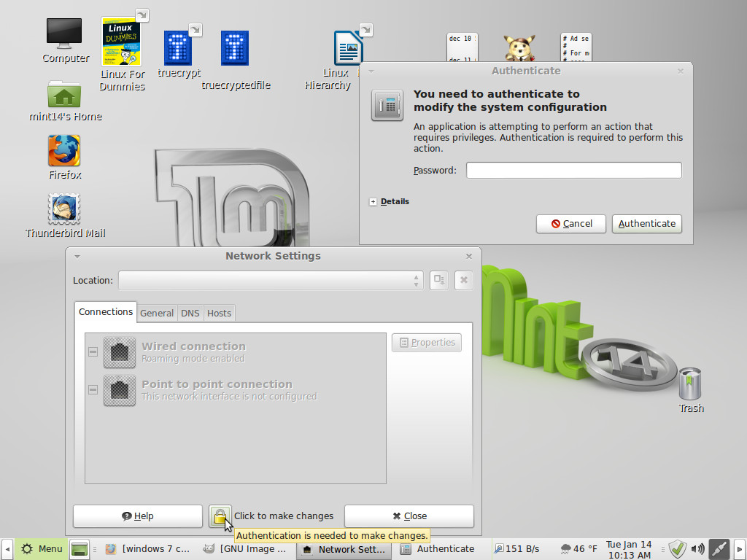Click the lock icon to make changes
The width and height of the screenshot is (747, 560).
[220, 516]
